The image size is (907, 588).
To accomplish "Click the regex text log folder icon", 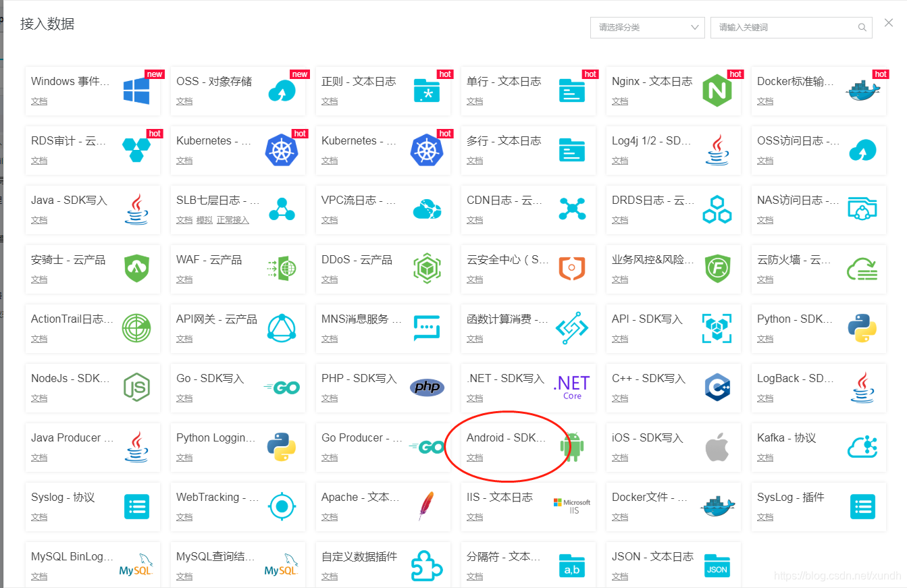I will coord(427,90).
